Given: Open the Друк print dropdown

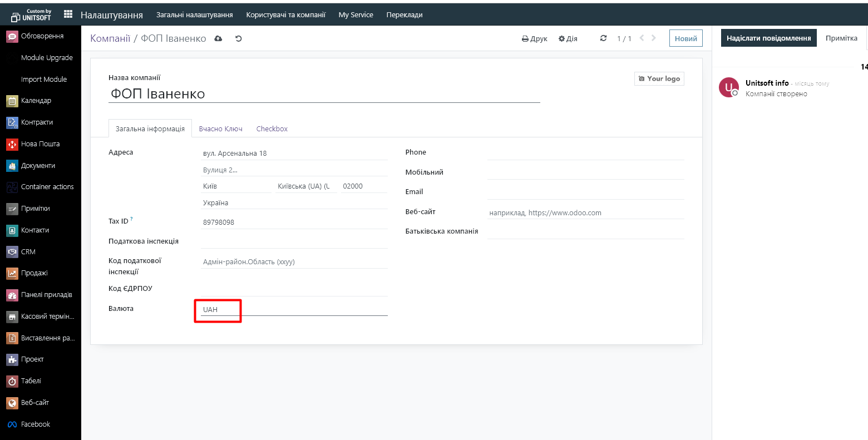Looking at the screenshot, I should coord(534,38).
